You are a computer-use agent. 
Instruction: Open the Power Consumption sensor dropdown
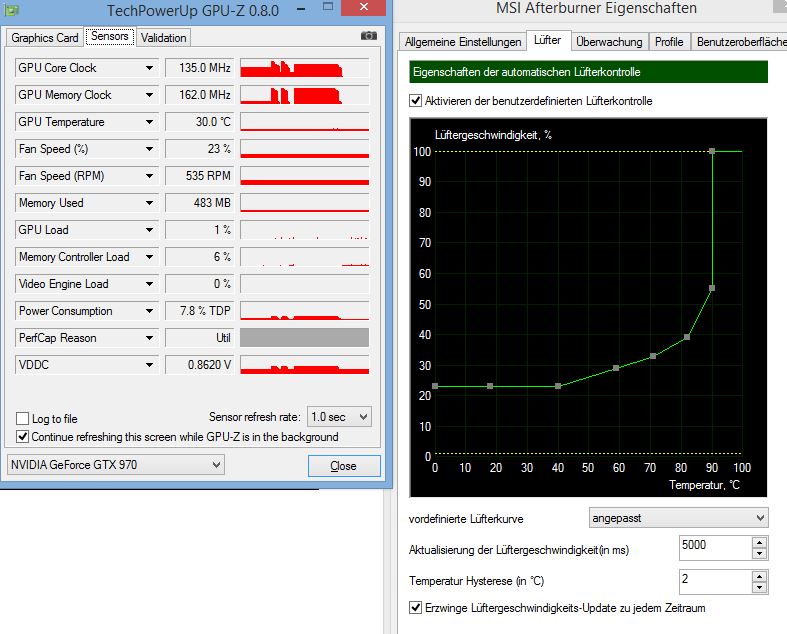[x=149, y=311]
